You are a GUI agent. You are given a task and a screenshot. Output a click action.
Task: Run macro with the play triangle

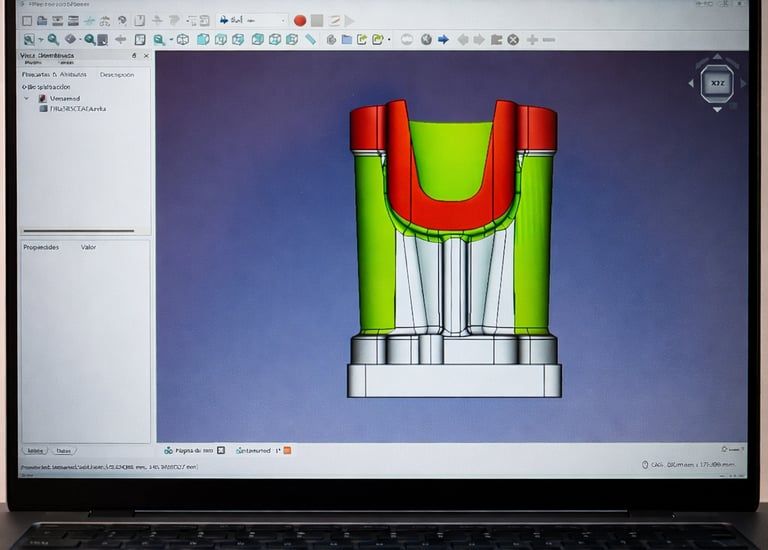349,21
